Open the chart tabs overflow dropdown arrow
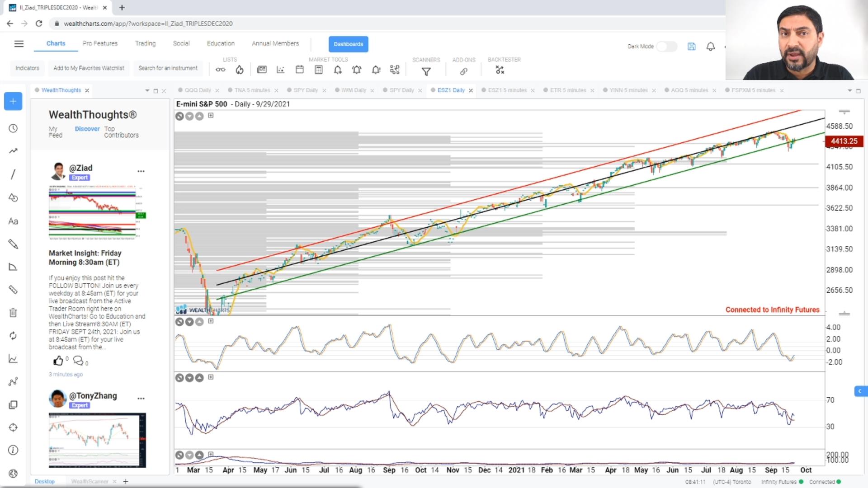Image resolution: width=868 pixels, height=488 pixels. point(849,91)
